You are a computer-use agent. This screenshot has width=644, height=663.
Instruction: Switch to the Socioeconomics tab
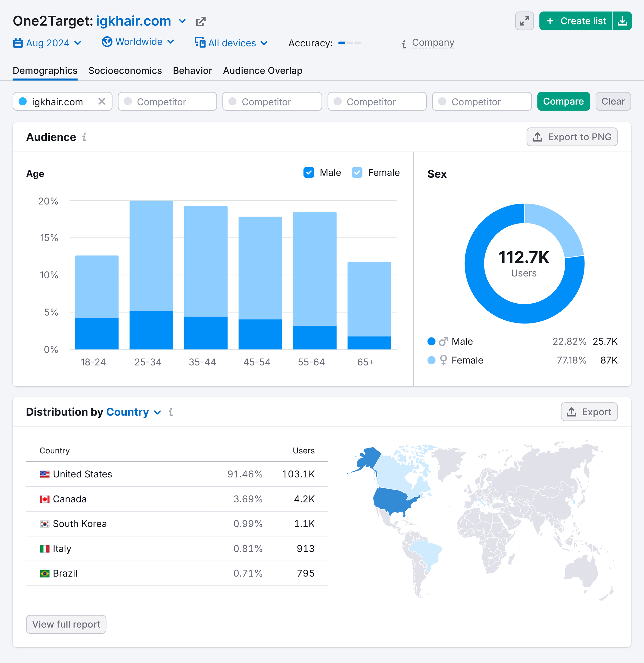pyautogui.click(x=125, y=71)
